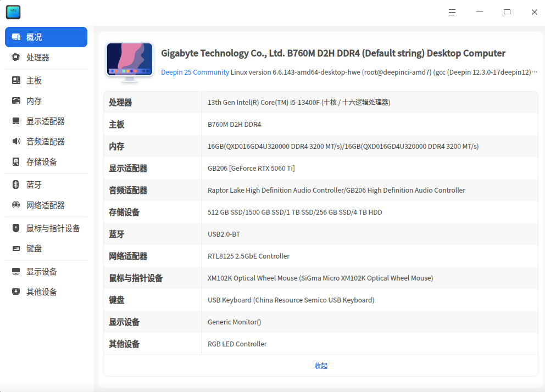Viewport: 545px width, 392px height.
Task: Maximize the Device Manager window
Action: [507, 12]
